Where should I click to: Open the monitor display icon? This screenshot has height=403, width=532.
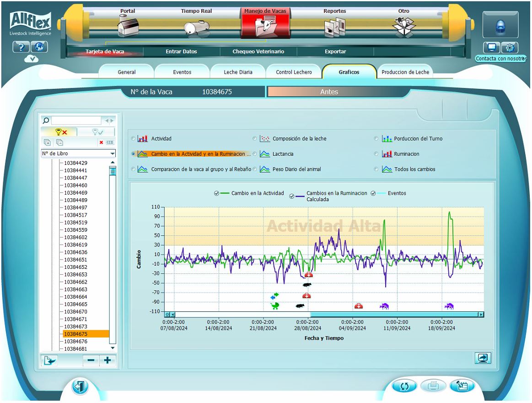pyautogui.click(x=492, y=47)
